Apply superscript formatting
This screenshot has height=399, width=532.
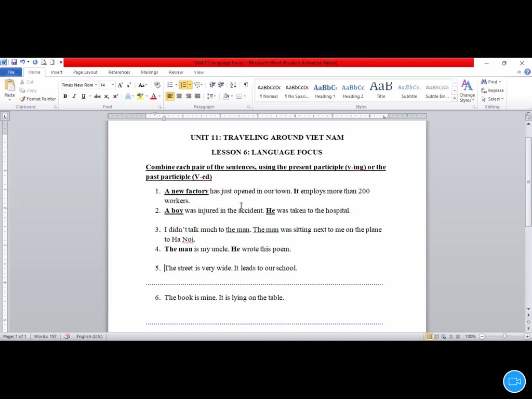115,96
